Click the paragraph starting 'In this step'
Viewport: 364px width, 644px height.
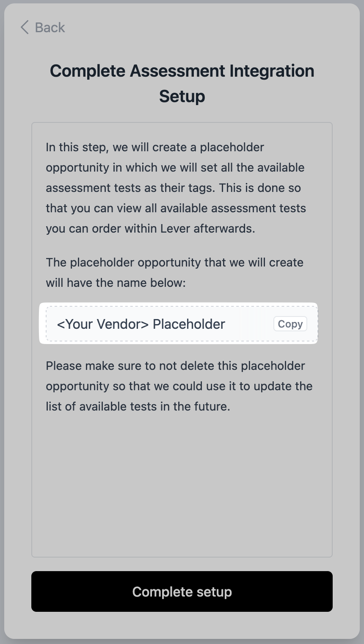coord(176,188)
